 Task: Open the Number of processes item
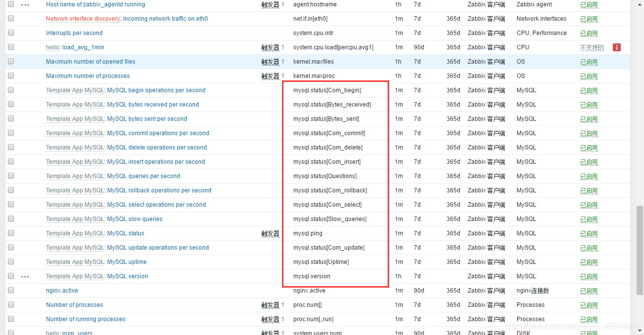[75, 305]
